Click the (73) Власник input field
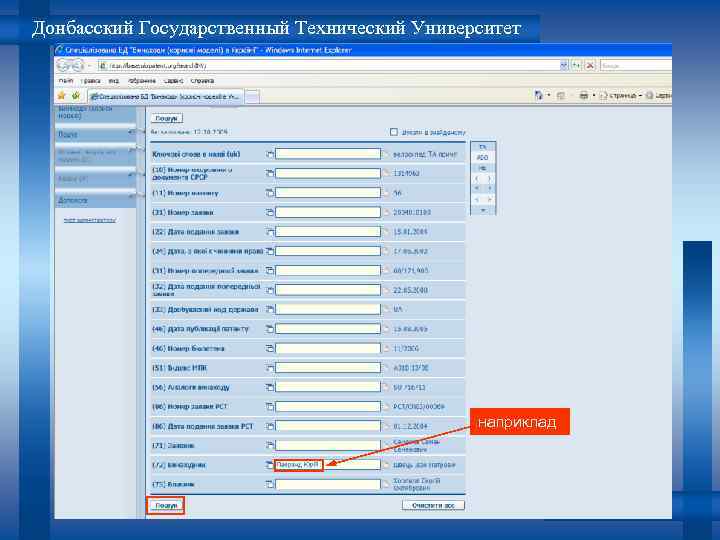The width and height of the screenshot is (720, 540). tap(328, 484)
